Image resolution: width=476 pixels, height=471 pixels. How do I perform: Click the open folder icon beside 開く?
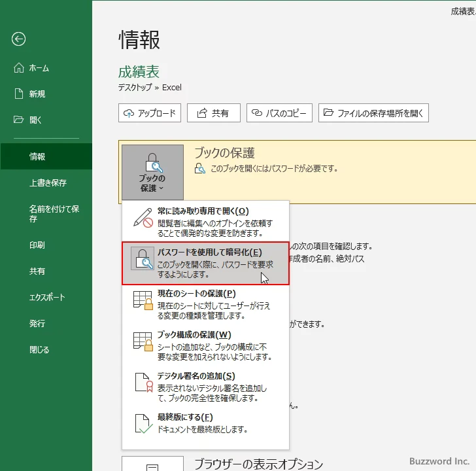[18, 120]
